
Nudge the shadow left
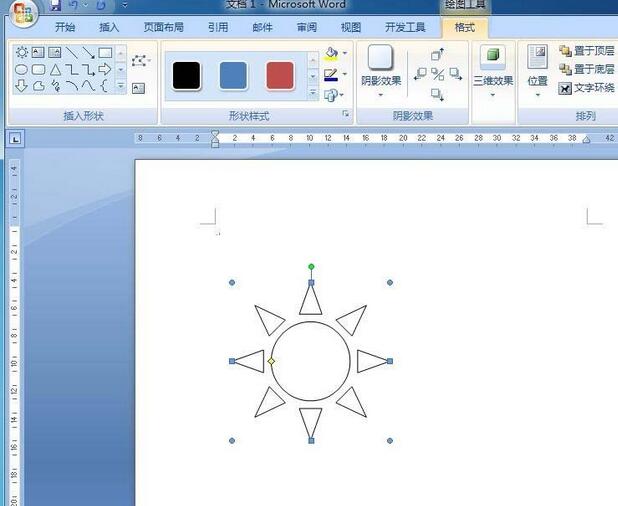420,74
